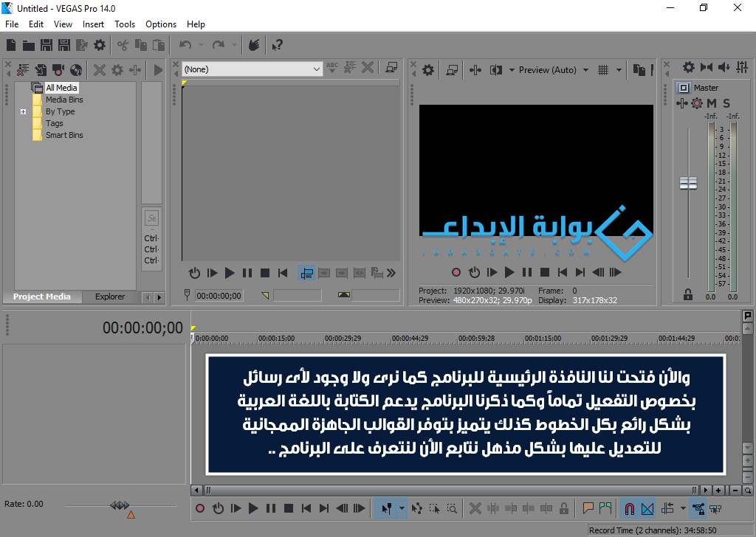This screenshot has height=537, width=756.
Task: Toggle Master bus Mute M button
Action: click(x=712, y=103)
